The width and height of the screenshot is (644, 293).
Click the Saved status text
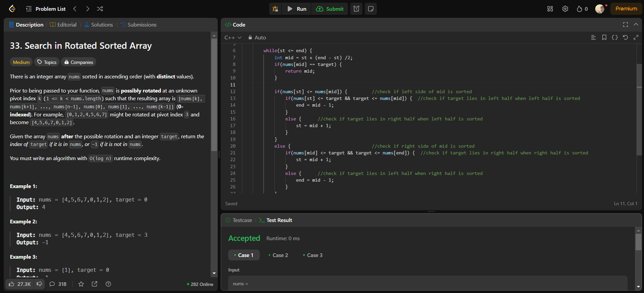[230, 204]
